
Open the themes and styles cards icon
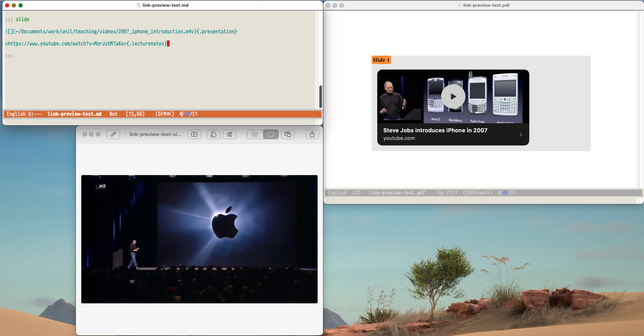click(x=213, y=134)
